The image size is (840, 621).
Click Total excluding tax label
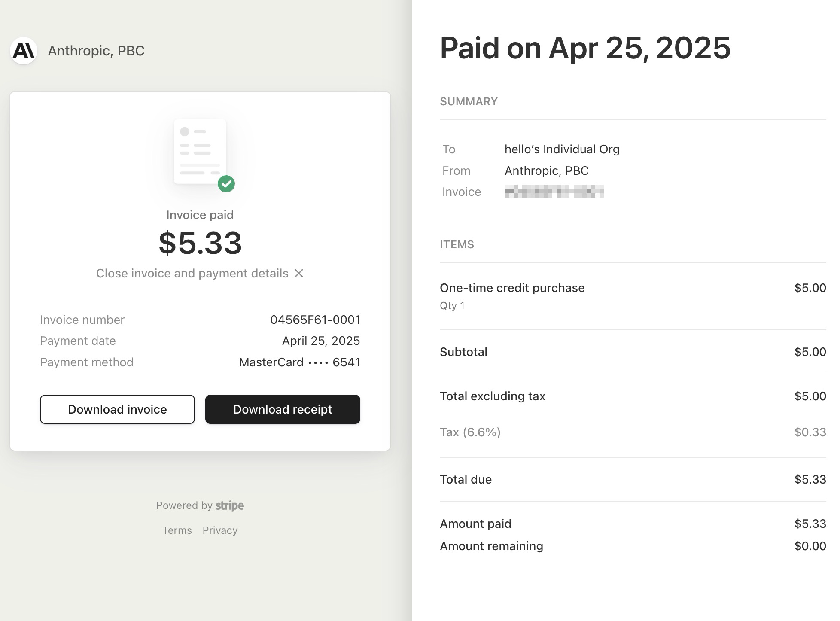pyautogui.click(x=493, y=396)
